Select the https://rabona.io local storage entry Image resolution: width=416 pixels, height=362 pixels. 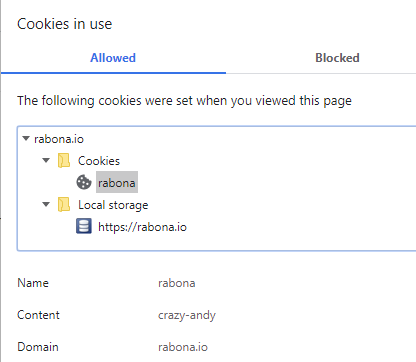coord(142,227)
